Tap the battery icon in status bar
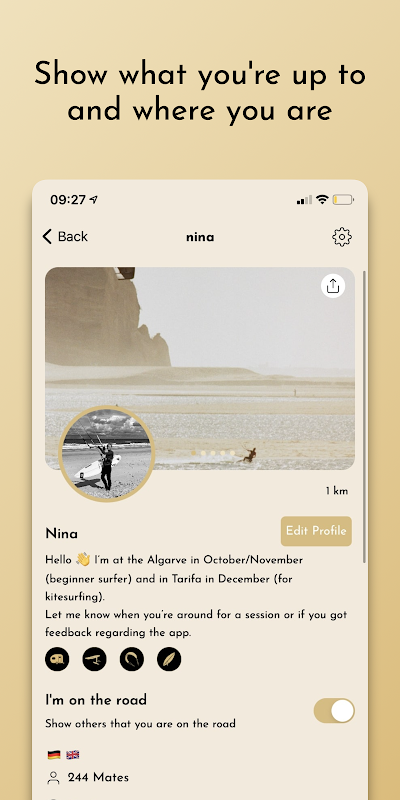 pyautogui.click(x=343, y=199)
